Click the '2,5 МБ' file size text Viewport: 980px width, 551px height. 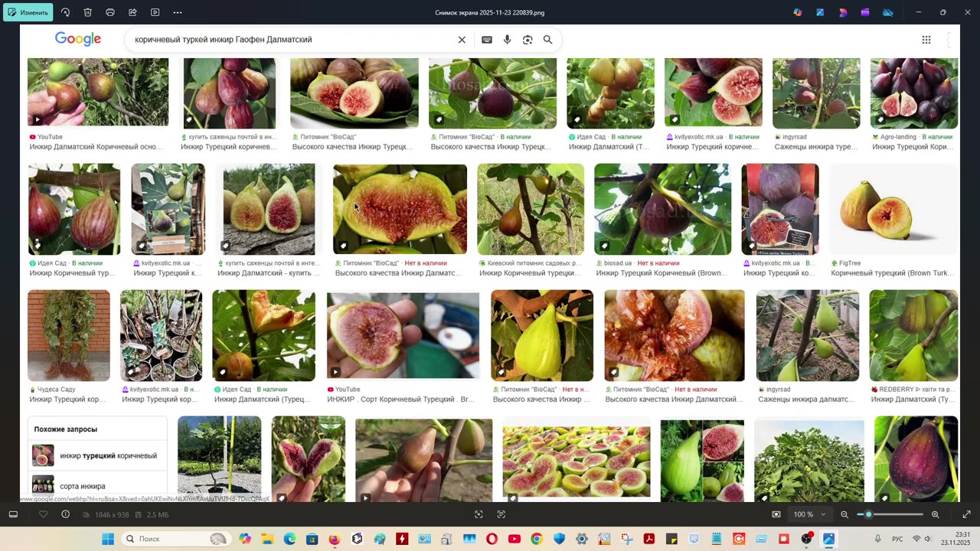click(158, 514)
